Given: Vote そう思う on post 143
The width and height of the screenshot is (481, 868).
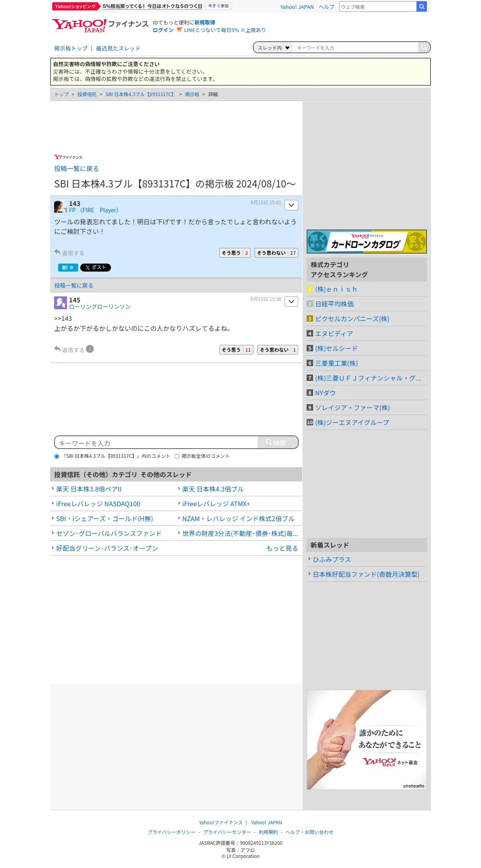Looking at the screenshot, I should [235, 253].
